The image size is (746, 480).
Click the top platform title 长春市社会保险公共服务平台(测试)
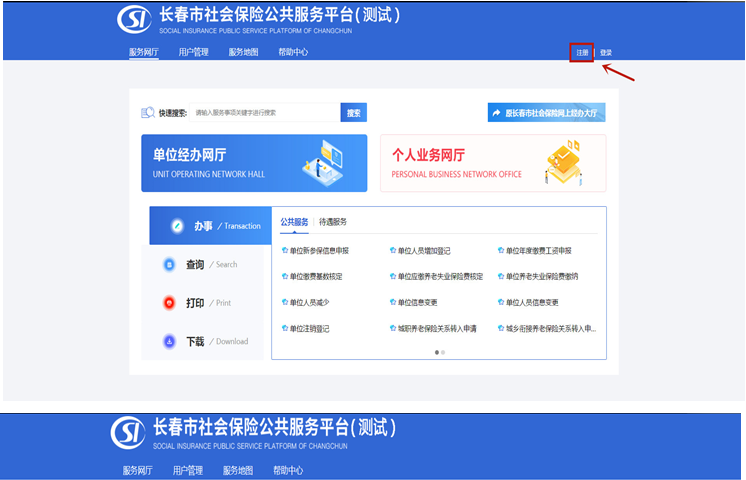[280, 15]
